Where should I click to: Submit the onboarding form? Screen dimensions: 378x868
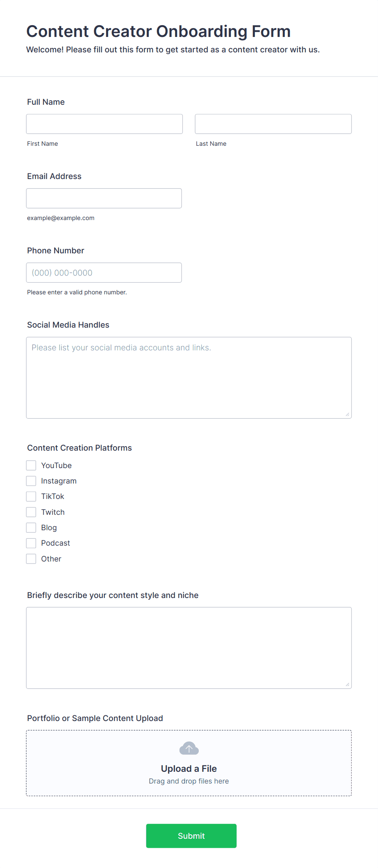(x=191, y=836)
